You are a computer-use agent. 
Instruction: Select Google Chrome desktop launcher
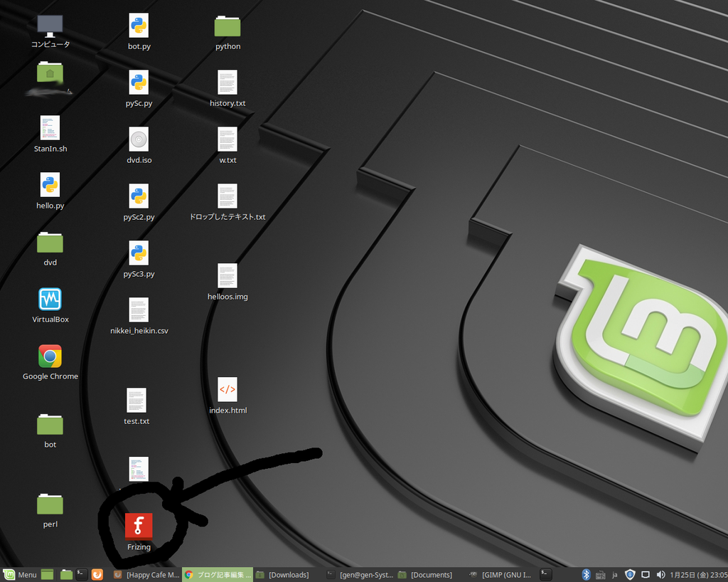tap(50, 356)
